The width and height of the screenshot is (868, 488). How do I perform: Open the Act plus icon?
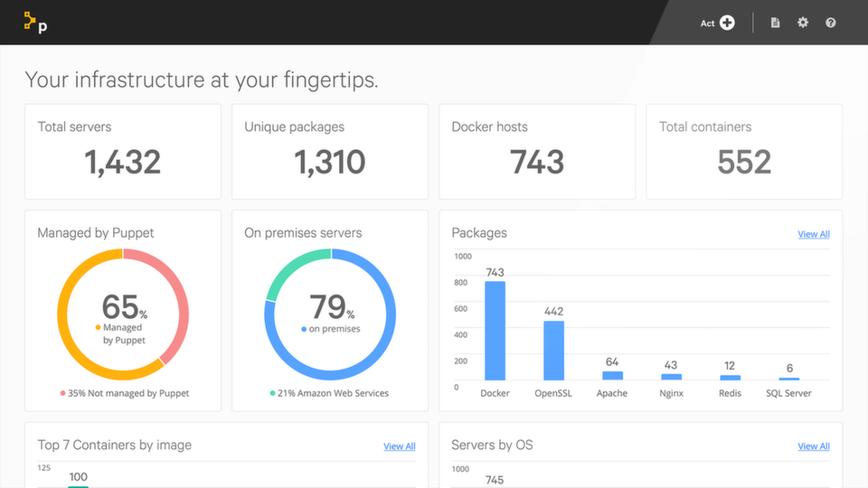727,23
